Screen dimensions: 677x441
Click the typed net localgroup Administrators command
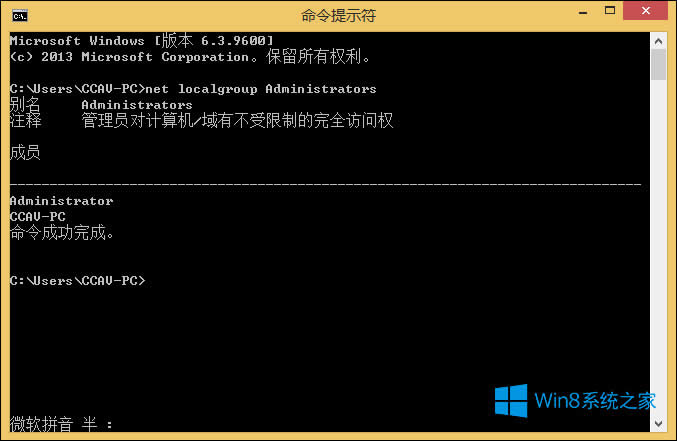(262, 88)
